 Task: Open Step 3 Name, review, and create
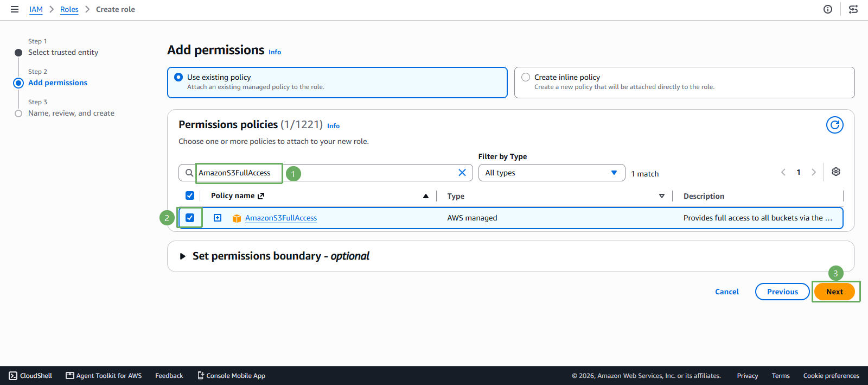point(71,113)
